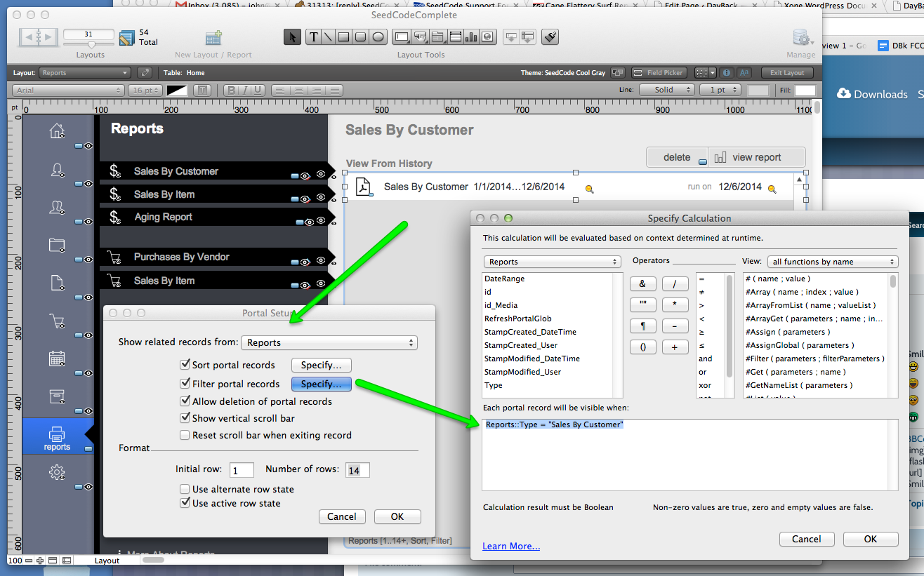924x576 pixels.
Task: Open Show related records from dropdown
Action: coord(329,342)
